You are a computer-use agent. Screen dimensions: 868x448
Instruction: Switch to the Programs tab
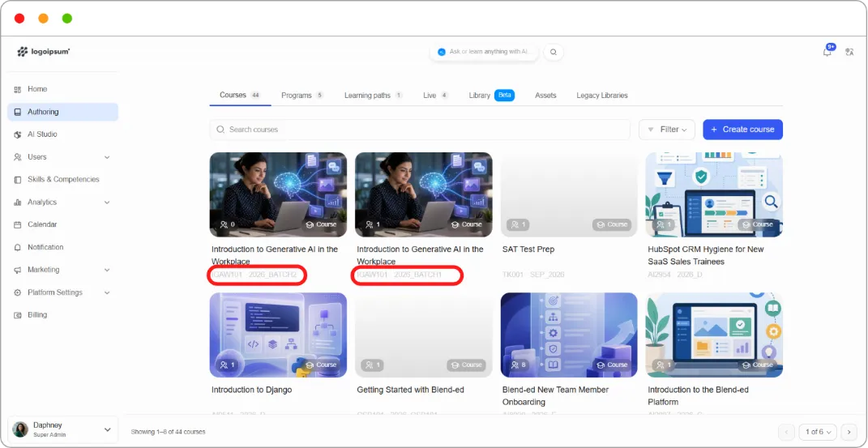(302, 95)
